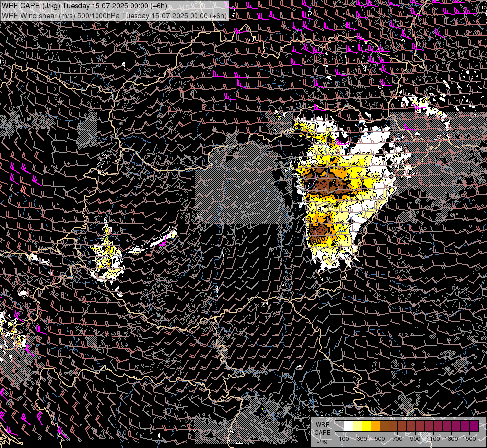Viewport: 487px width, 448px height.
Task: Click the 1500 legend value
Action: 469,439
